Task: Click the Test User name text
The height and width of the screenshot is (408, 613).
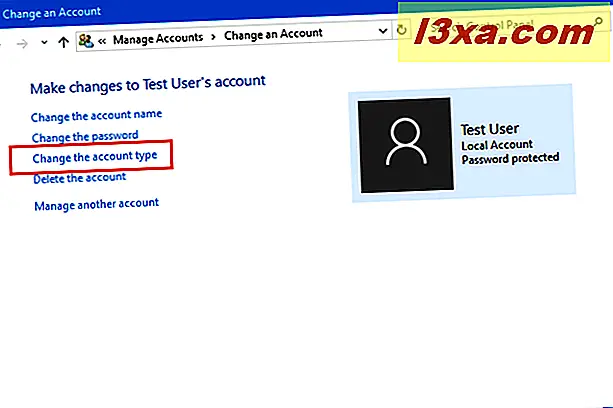Action: (490, 129)
